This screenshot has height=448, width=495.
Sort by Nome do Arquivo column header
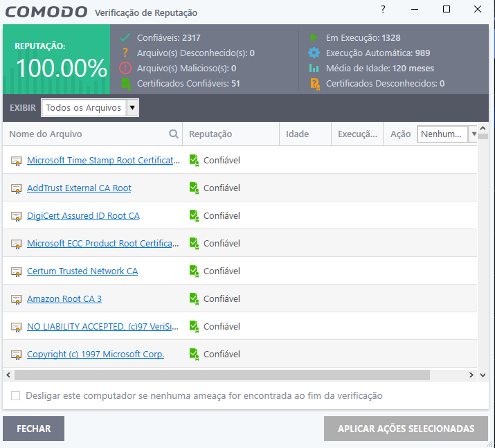[46, 134]
